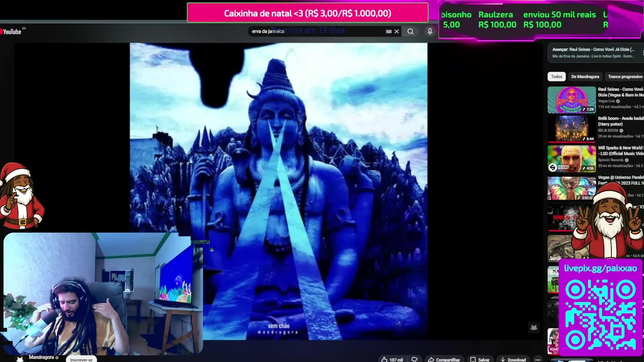Click BELIK BOOM channel name
Viewport: 644px width, 362px height.
click(x=608, y=130)
